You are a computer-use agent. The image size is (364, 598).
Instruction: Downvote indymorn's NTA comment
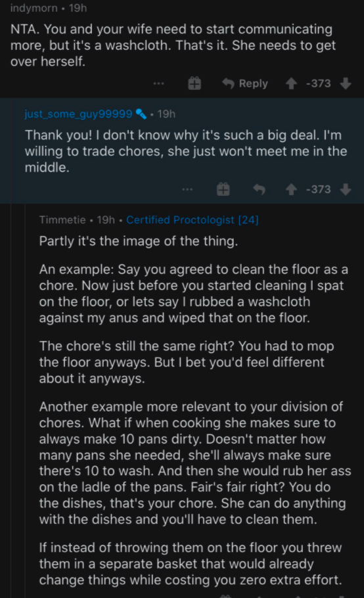point(346,83)
